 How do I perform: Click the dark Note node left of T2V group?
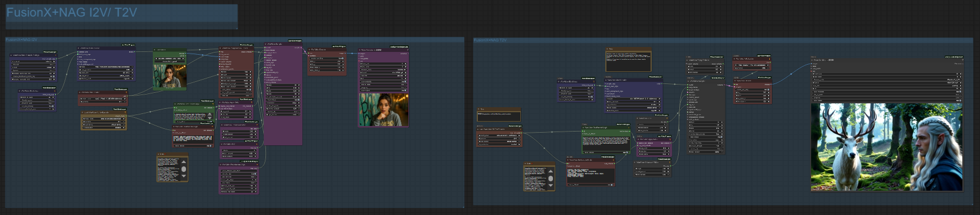[x=499, y=114]
